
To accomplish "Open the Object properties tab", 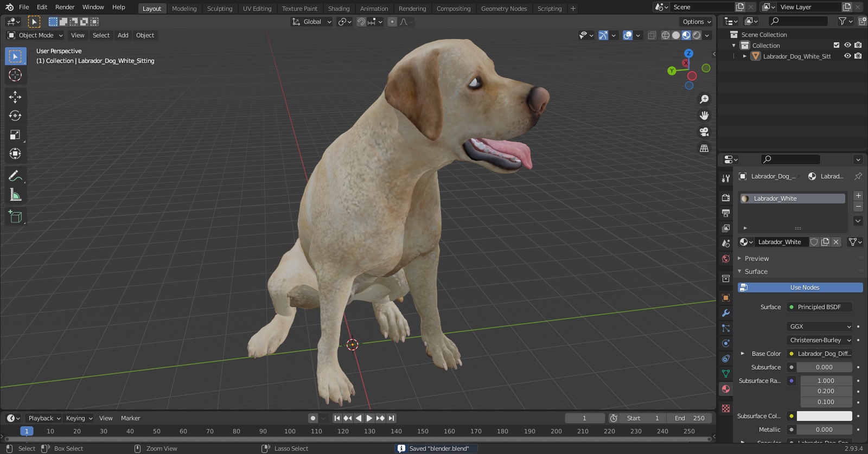I will tap(726, 298).
